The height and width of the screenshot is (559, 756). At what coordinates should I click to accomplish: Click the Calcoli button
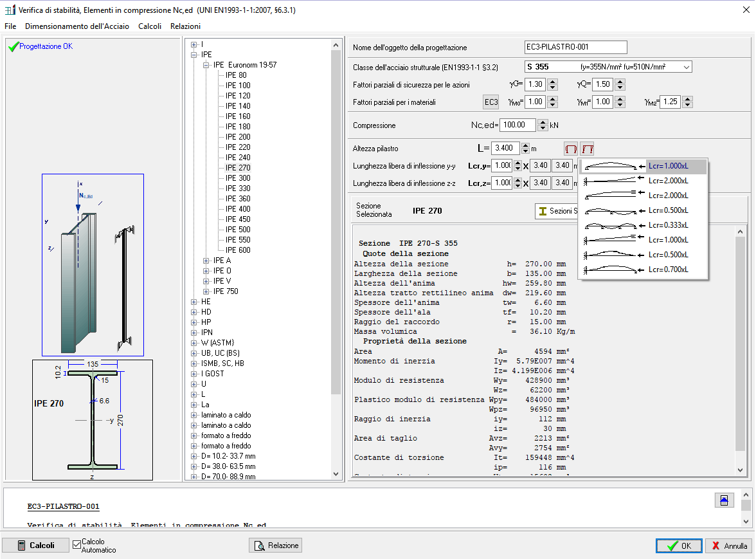(36, 545)
